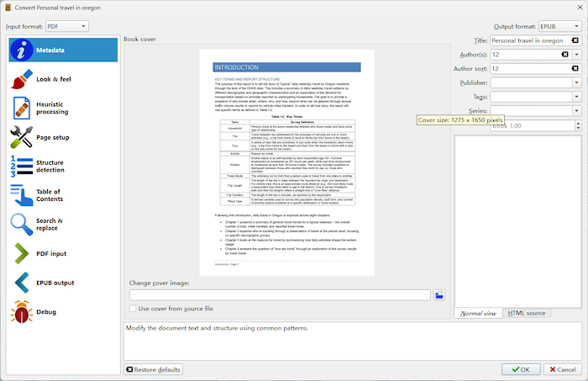The image size is (588, 381).
Task: Browse for a cover image file
Action: point(438,295)
